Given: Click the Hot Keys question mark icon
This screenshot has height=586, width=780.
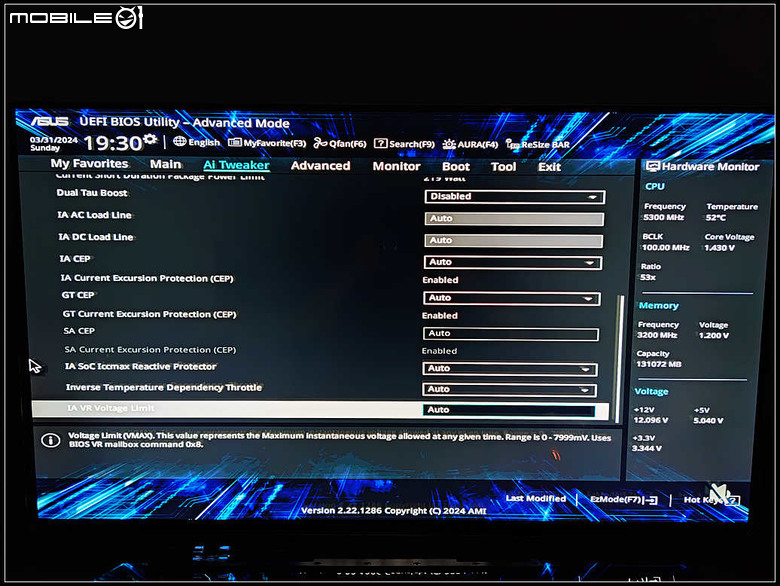Looking at the screenshot, I should [x=733, y=500].
